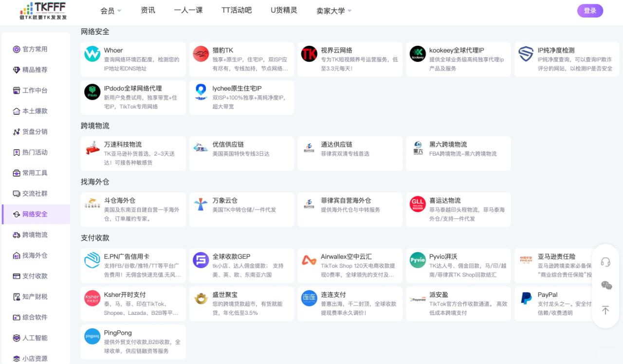
Task: Select 知产财税 in the sidebar
Action: (36, 297)
